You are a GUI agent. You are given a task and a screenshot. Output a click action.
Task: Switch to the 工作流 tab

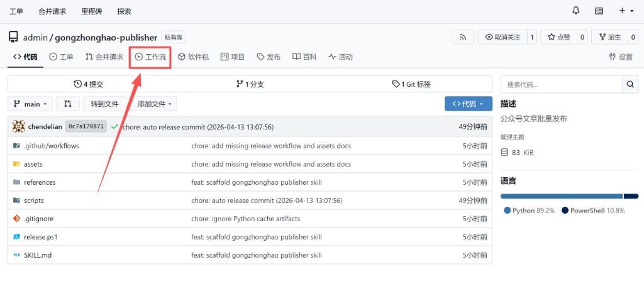point(150,57)
